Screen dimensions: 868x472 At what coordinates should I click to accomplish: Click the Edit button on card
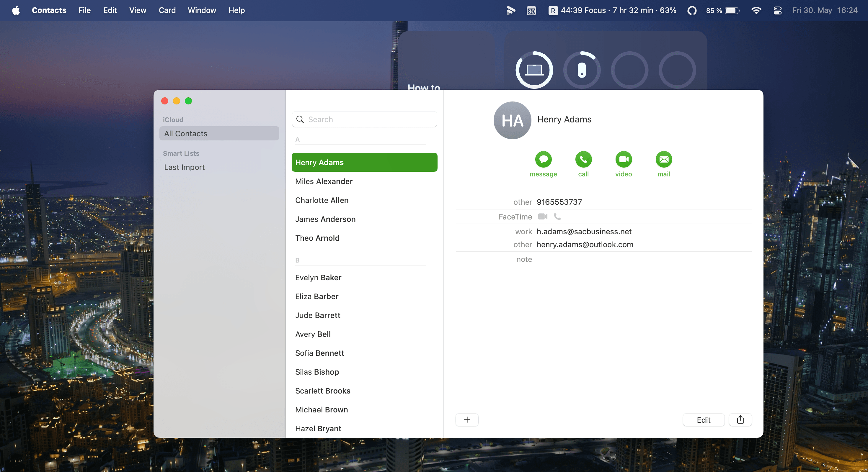coord(703,419)
